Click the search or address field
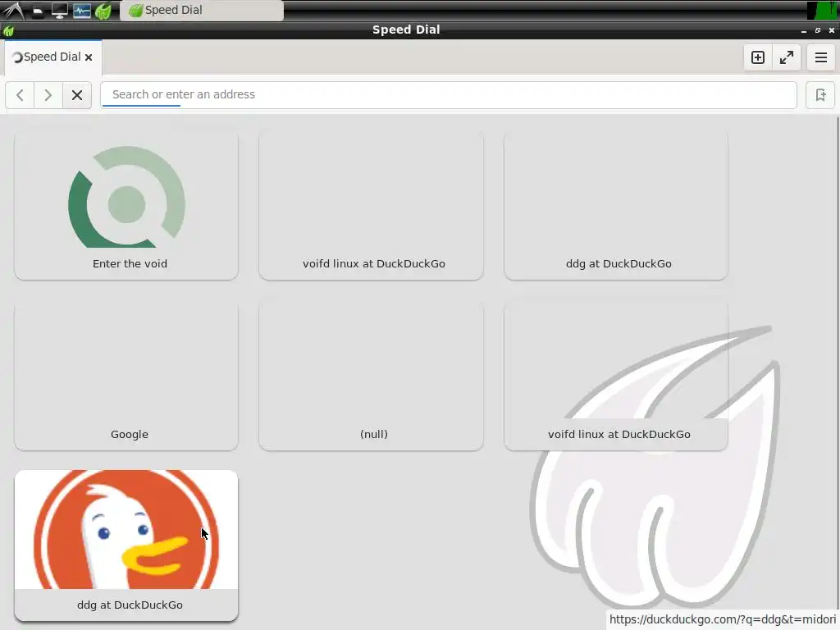This screenshot has width=840, height=630. pos(449,95)
